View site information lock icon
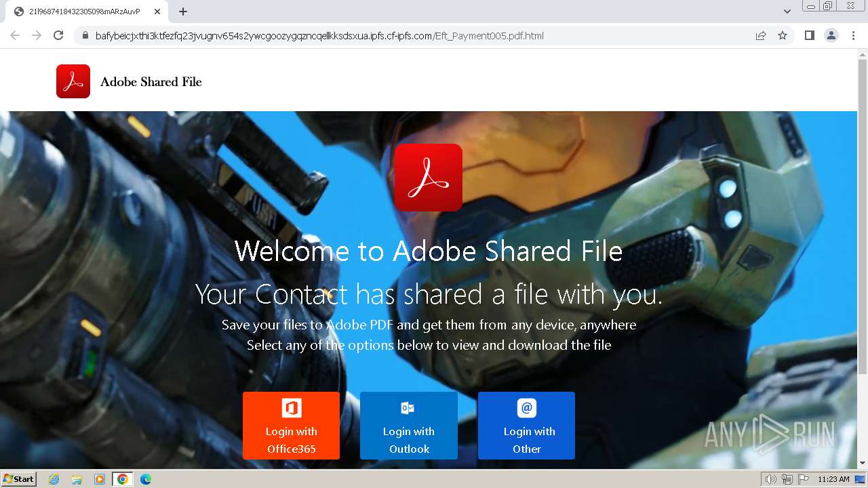The width and height of the screenshot is (868, 488). pyautogui.click(x=85, y=36)
